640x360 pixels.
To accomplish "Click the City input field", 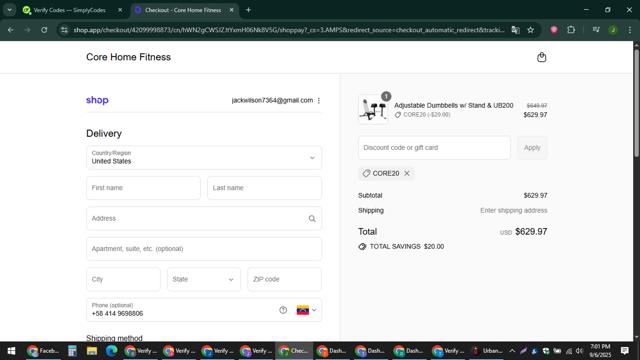I will (123, 280).
